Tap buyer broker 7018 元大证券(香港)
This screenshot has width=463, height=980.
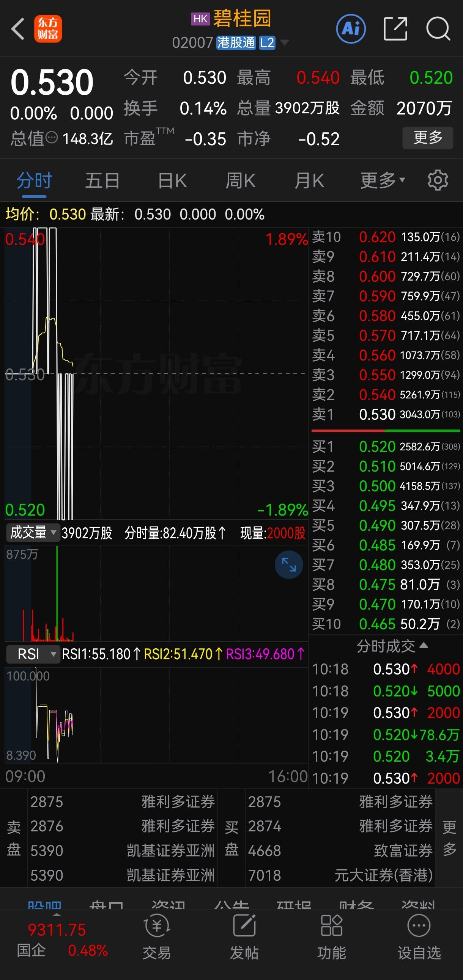coord(340,875)
